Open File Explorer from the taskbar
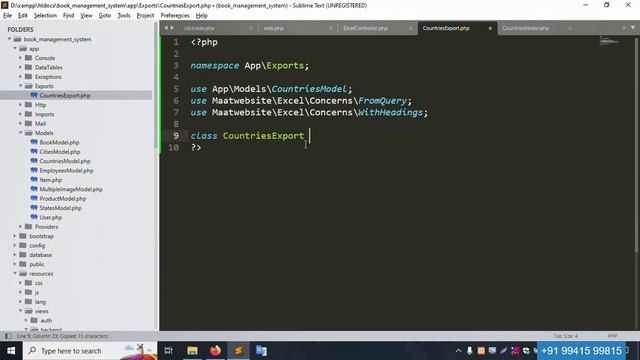 (192, 351)
